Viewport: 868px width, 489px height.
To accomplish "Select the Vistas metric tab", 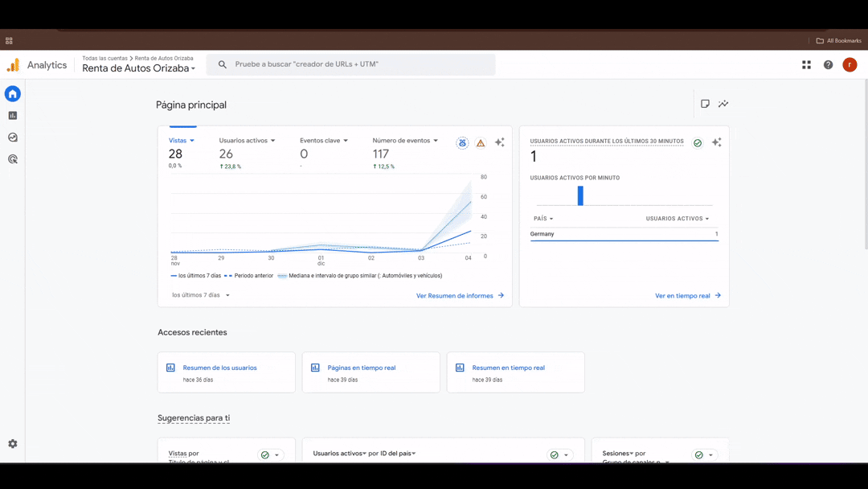I will pos(181,141).
